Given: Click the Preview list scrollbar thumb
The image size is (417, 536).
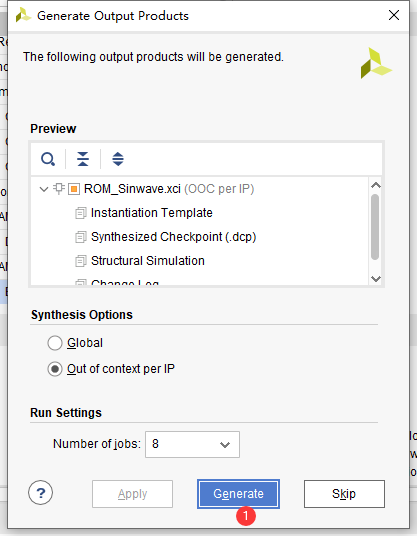Looking at the screenshot, I should point(375,227).
